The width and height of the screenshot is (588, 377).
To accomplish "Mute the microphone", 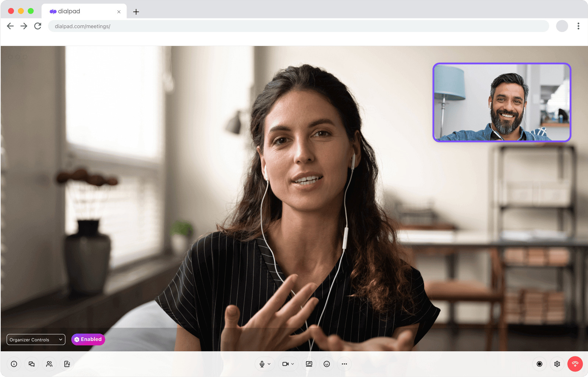I will (x=262, y=364).
